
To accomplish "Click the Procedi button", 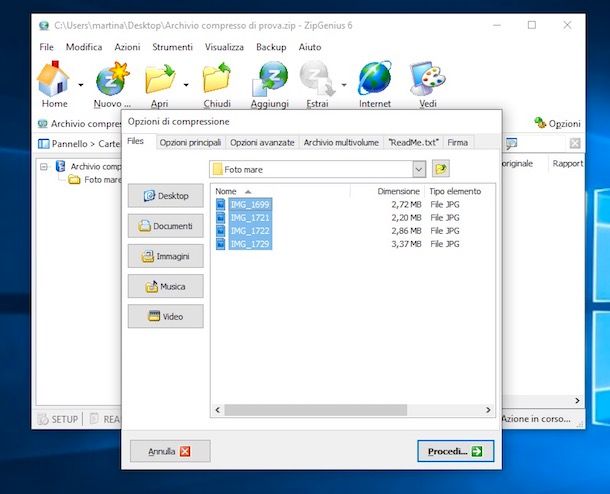I will point(456,451).
